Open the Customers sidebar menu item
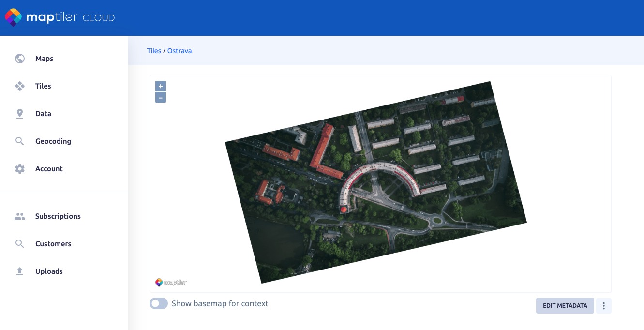 pos(53,244)
